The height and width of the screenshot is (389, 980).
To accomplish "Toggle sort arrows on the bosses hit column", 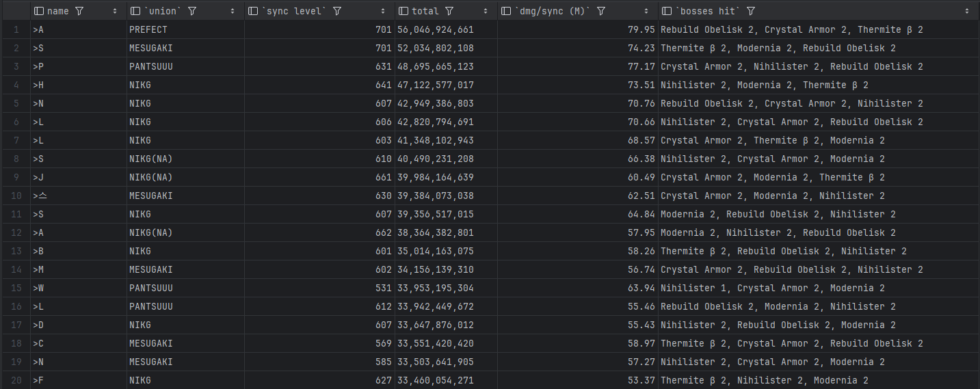I will pyautogui.click(x=967, y=12).
